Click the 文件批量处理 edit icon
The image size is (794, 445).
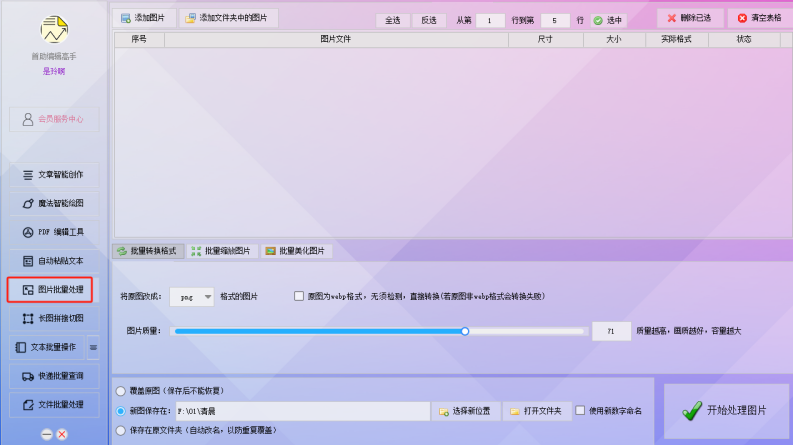[27, 405]
